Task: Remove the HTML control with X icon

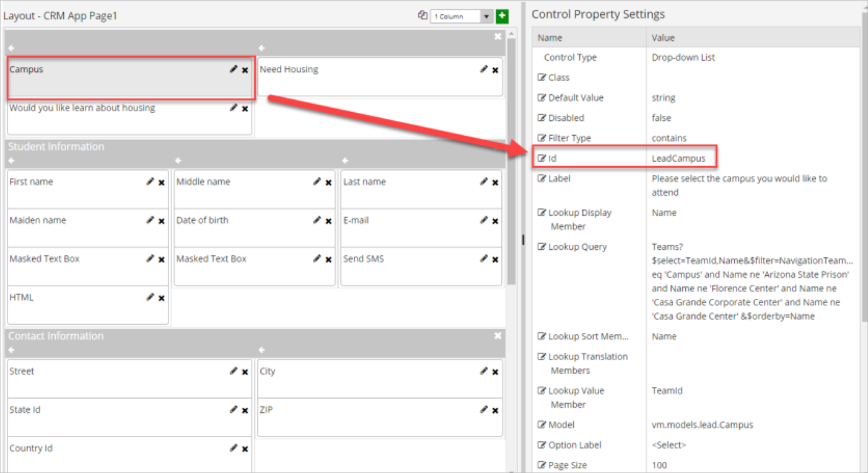Action: click(x=161, y=298)
